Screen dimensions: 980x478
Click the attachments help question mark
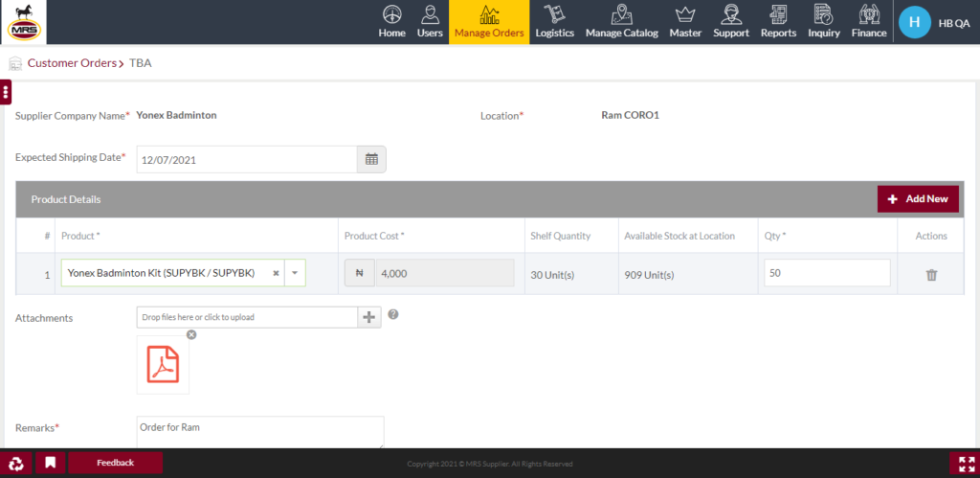(x=393, y=314)
